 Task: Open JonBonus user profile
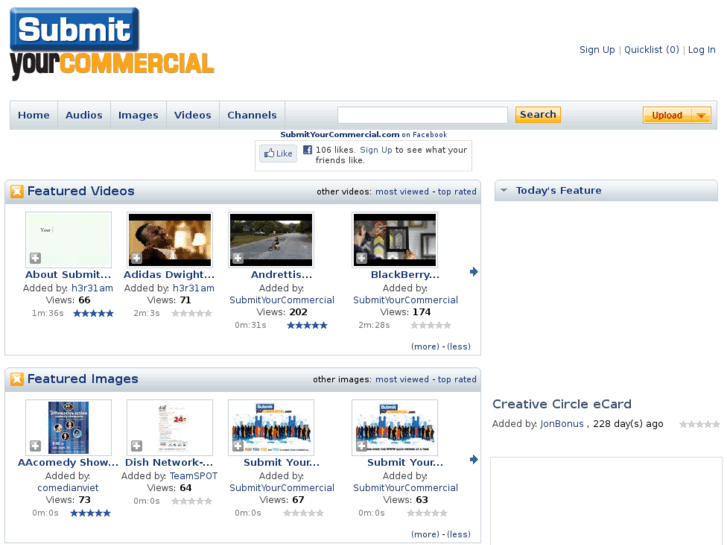click(x=561, y=424)
